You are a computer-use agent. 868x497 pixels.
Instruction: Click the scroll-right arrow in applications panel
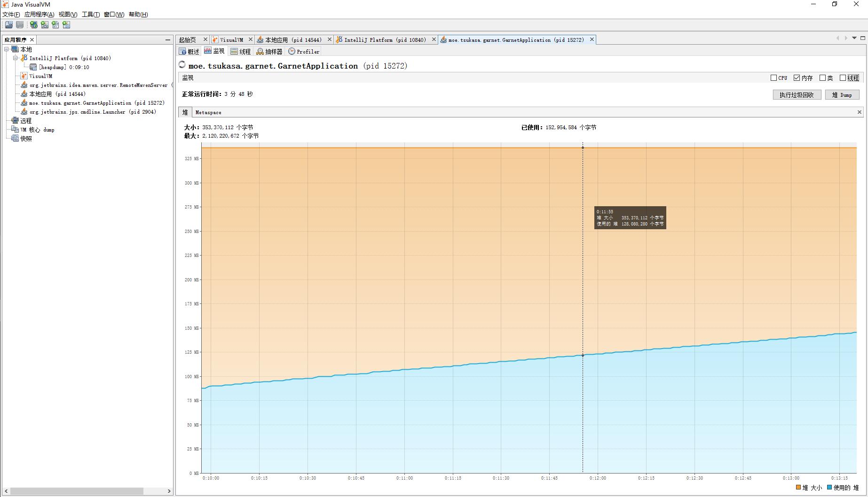point(169,491)
